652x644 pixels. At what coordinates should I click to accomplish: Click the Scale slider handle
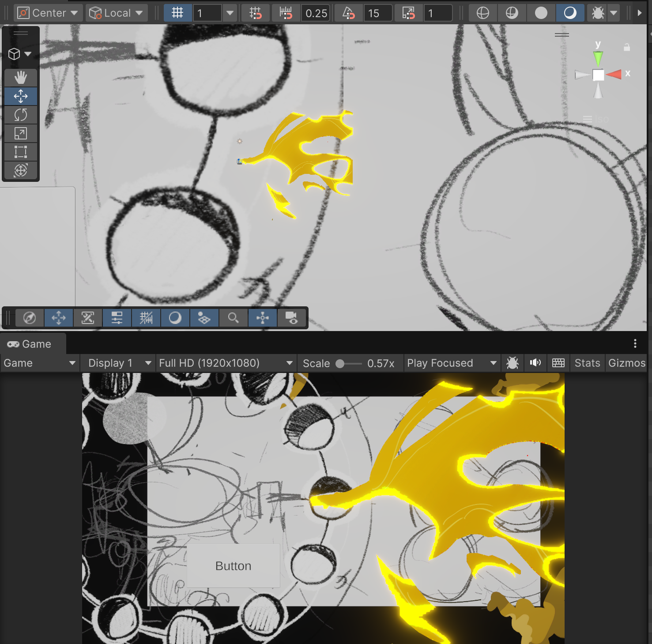(x=340, y=364)
